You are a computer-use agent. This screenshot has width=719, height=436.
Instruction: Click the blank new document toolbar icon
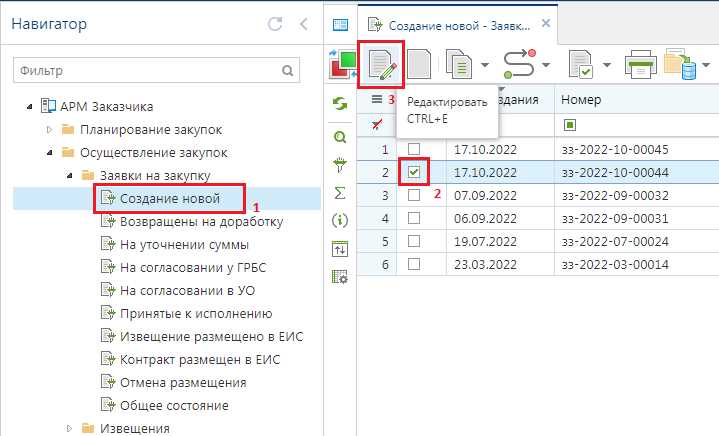click(419, 65)
